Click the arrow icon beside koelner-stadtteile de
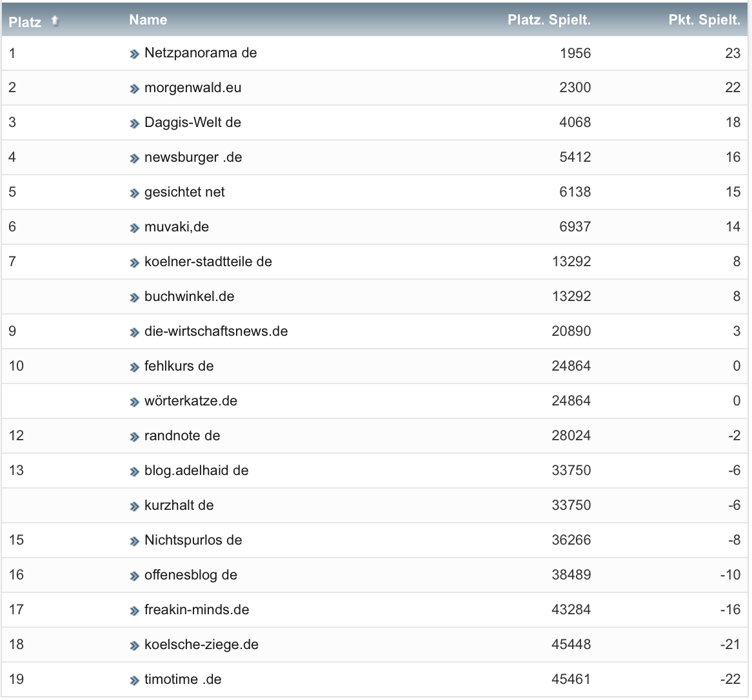This screenshot has height=700, width=752. [134, 263]
